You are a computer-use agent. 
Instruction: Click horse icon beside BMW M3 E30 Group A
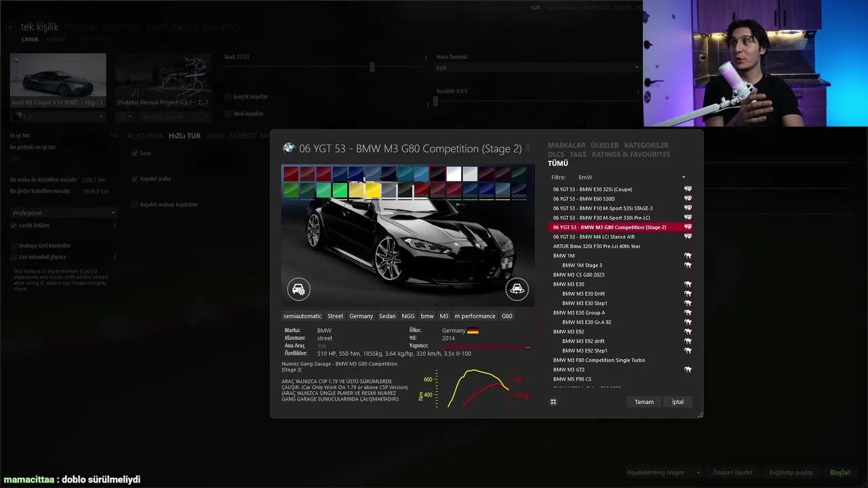[688, 312]
